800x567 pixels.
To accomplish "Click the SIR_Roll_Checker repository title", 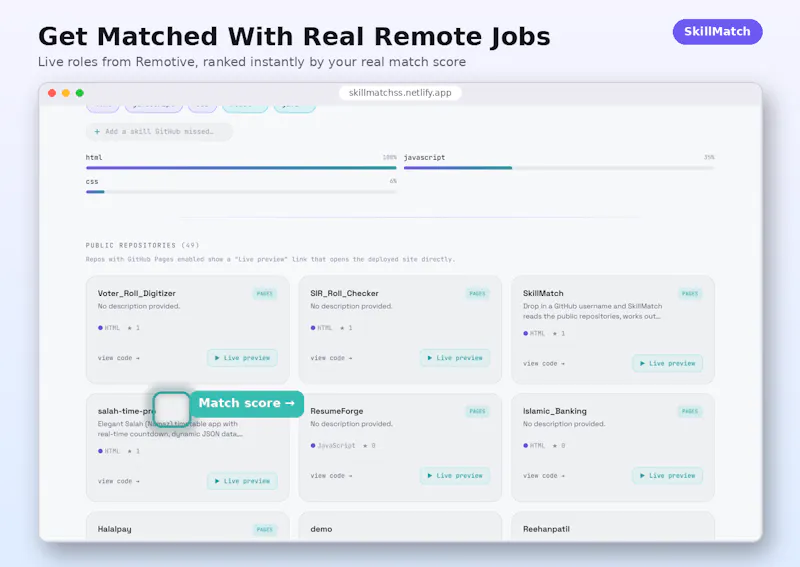I will tap(344, 293).
